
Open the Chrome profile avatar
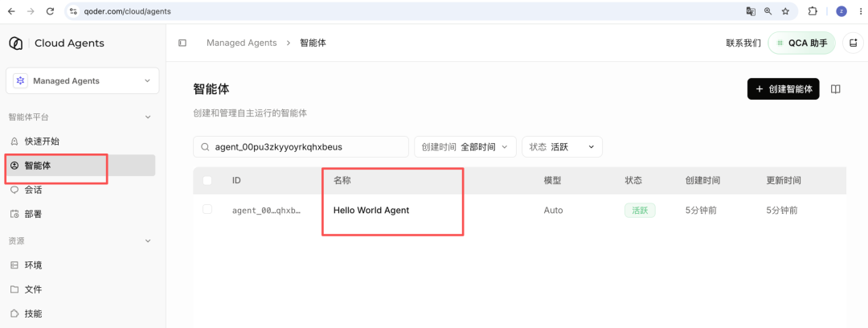click(x=841, y=11)
